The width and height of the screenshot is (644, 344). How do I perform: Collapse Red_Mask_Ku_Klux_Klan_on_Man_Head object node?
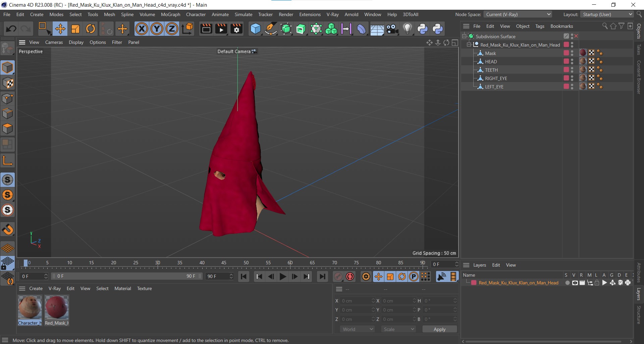click(469, 45)
